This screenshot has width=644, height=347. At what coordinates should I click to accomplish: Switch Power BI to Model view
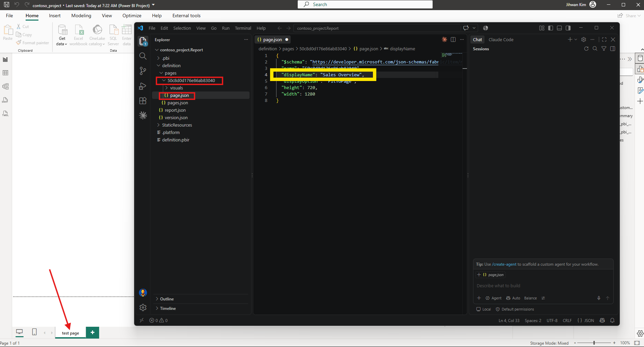5,86
